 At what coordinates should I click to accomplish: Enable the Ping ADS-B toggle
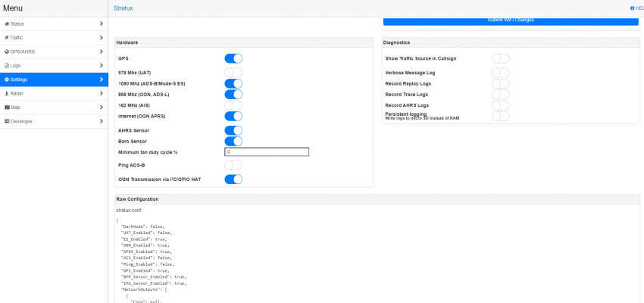(233, 165)
